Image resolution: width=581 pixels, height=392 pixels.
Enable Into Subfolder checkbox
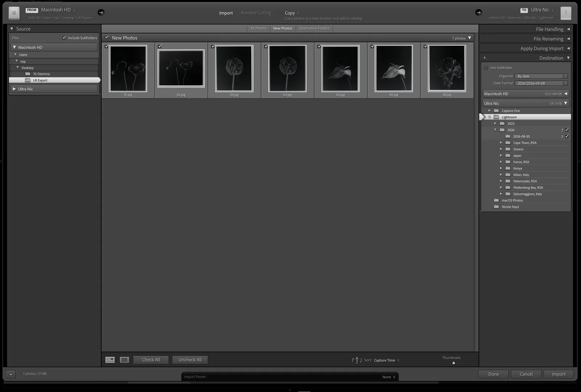(486, 68)
